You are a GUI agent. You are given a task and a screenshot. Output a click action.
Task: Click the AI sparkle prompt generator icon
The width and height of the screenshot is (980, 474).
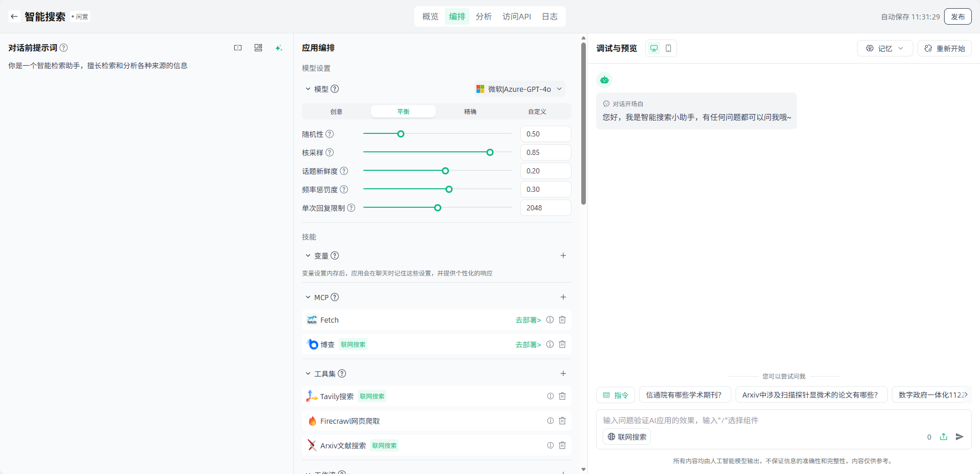click(278, 48)
